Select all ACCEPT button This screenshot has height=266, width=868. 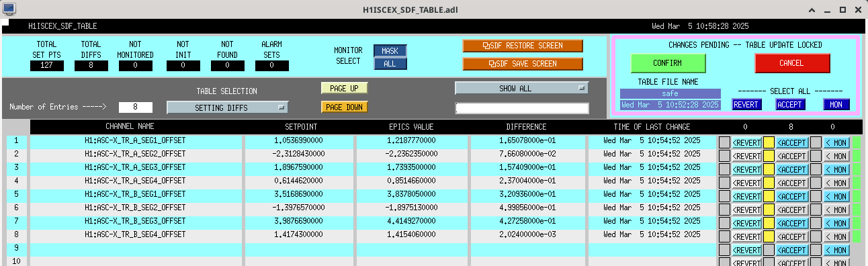coord(790,105)
